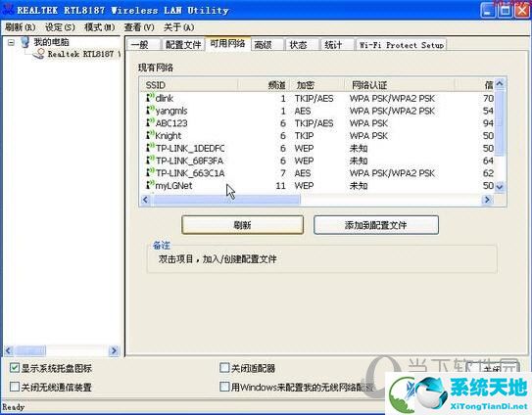Click the network list vertical scrollbar thumb
Image resolution: width=532 pixels, height=415 pixels.
coord(500,122)
